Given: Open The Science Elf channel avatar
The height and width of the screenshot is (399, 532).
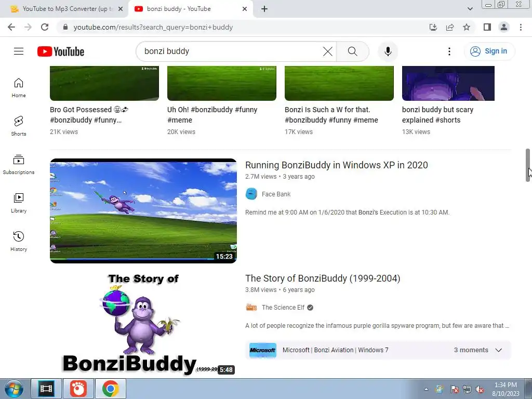Looking at the screenshot, I should 251,308.
